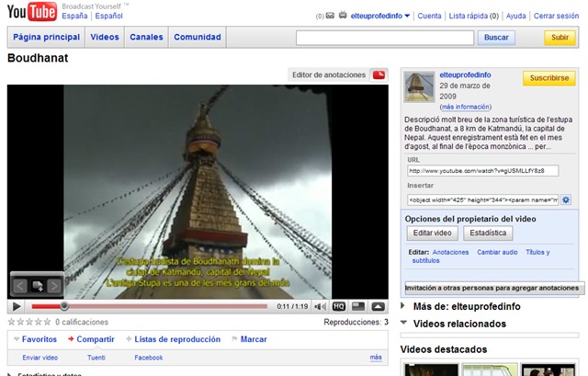Viewport: 588px width, 376px height.
Task: Click the YouTube logo
Action: 32,12
